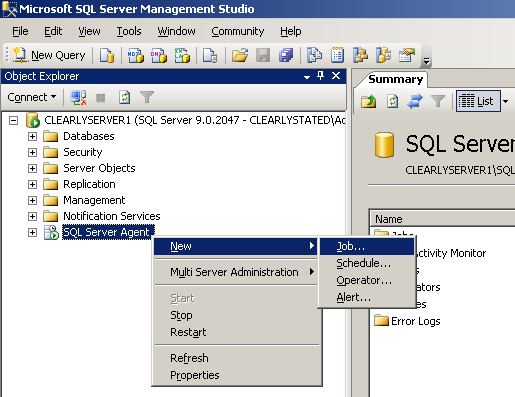Click the Registered Servers toolbar icon

click(x=314, y=55)
